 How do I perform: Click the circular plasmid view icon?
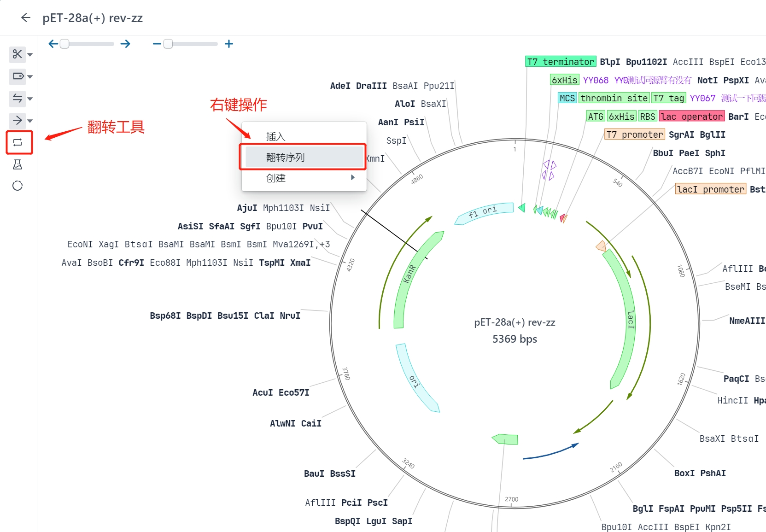(18, 186)
